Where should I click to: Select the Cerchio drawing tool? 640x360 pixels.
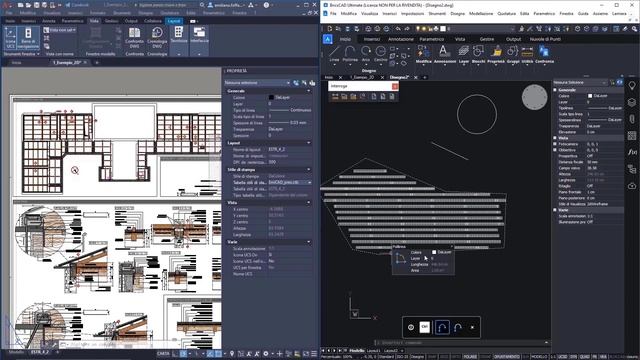380,54
